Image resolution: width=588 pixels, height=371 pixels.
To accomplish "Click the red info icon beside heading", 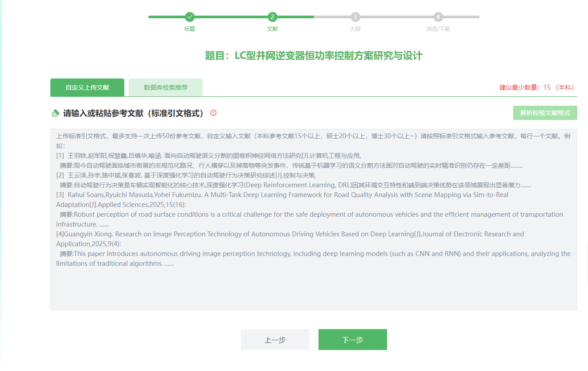I will (x=213, y=113).
